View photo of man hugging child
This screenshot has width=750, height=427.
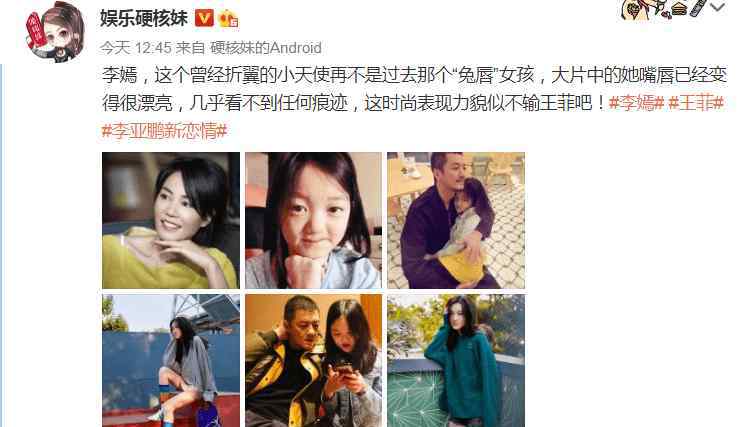click(x=456, y=220)
